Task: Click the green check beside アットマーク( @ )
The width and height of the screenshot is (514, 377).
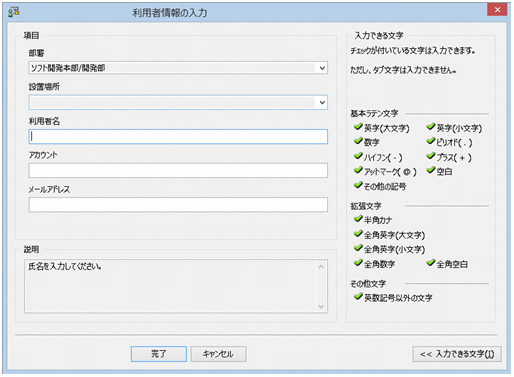Action: click(x=358, y=170)
